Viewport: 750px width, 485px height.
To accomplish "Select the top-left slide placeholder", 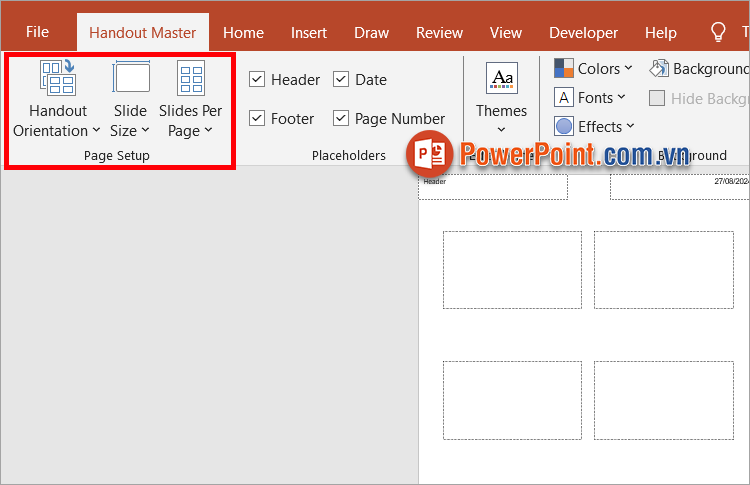I will click(x=512, y=270).
